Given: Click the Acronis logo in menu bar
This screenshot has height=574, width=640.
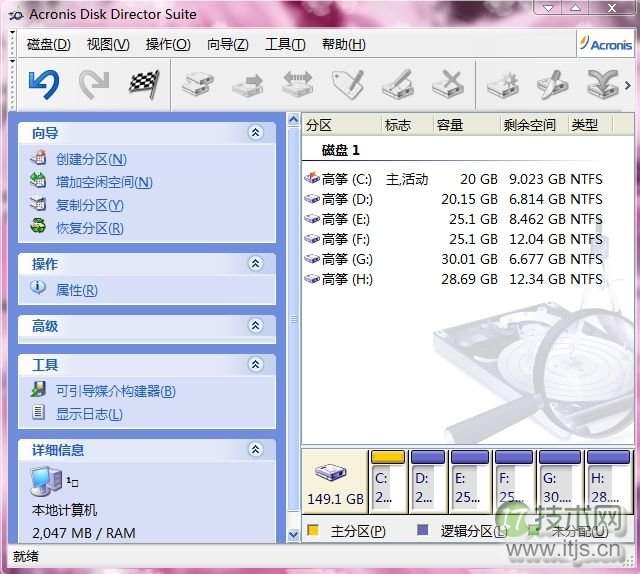Looking at the screenshot, I should (x=606, y=43).
